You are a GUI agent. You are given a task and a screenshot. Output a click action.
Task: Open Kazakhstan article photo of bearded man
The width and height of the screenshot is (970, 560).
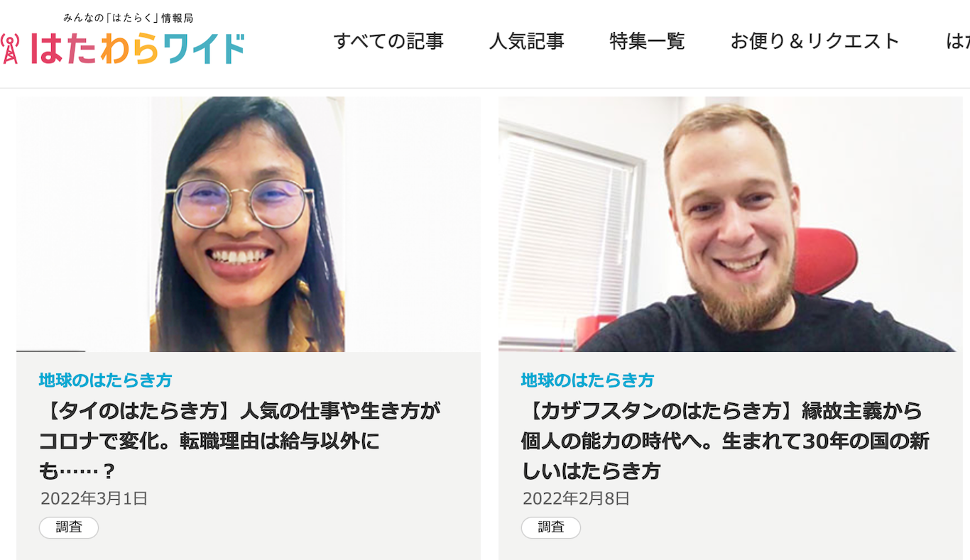click(730, 224)
